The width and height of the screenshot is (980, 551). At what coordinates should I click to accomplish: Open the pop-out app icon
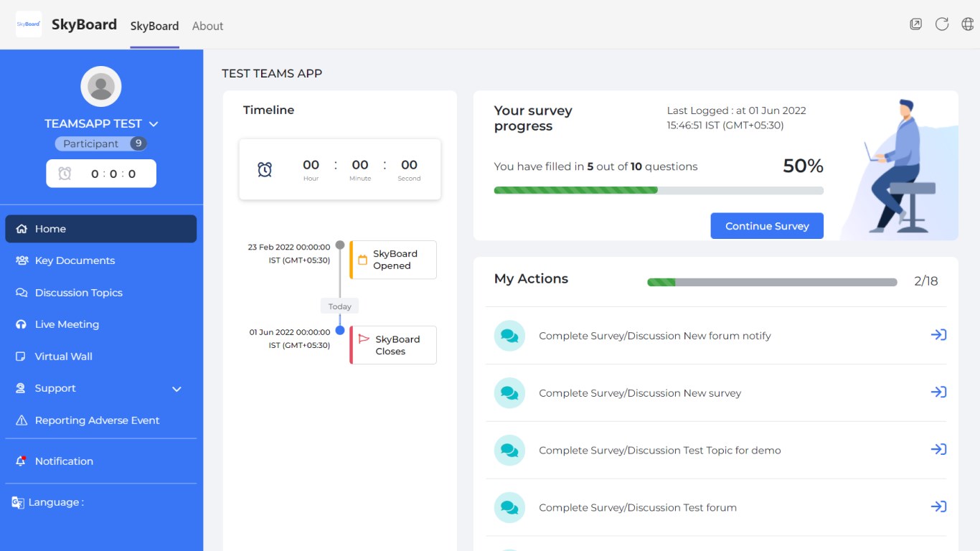(x=915, y=24)
